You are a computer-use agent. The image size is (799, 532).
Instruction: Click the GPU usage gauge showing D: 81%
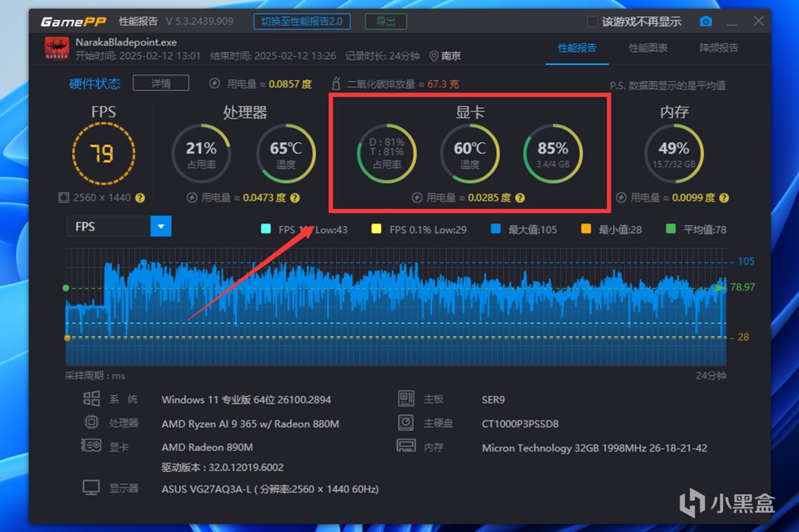point(387,153)
